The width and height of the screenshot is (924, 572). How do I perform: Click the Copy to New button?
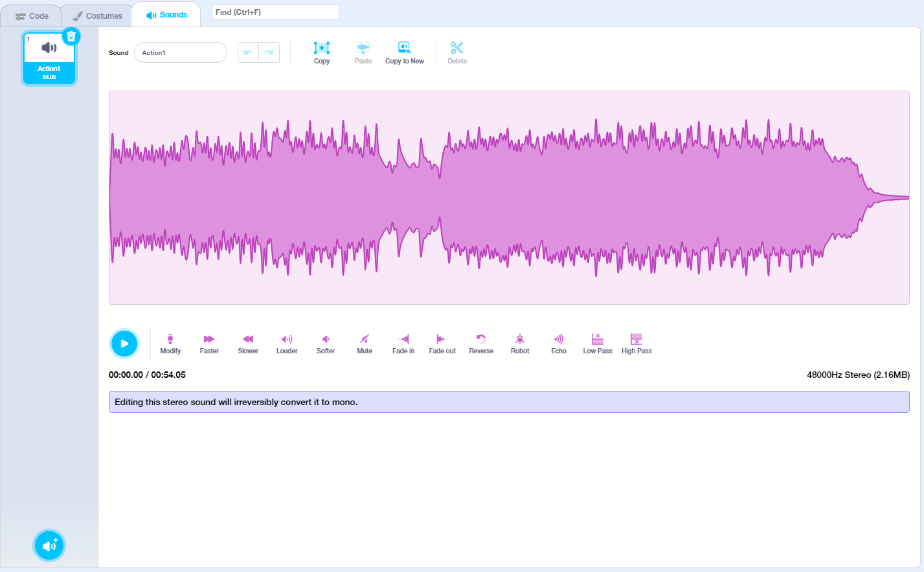[405, 52]
